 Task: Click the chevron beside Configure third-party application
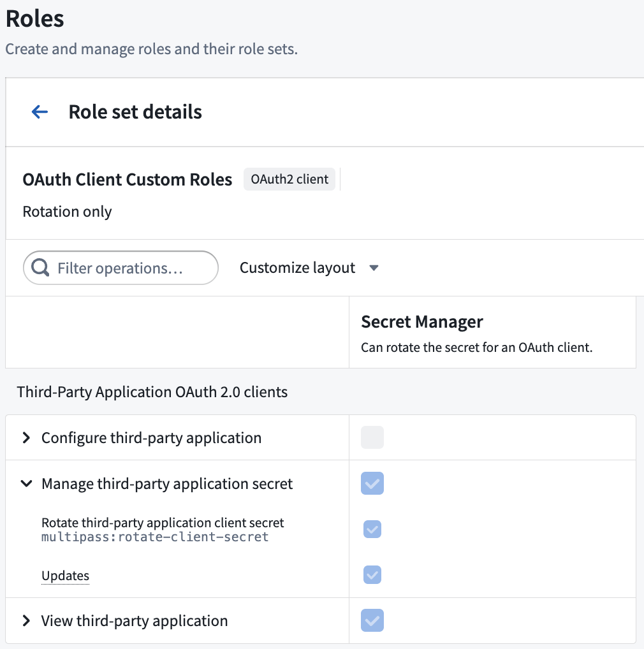click(x=26, y=437)
